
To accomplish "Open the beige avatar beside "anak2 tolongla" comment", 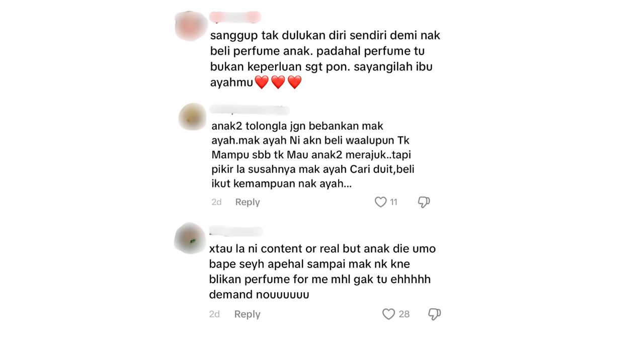I will tap(192, 117).
